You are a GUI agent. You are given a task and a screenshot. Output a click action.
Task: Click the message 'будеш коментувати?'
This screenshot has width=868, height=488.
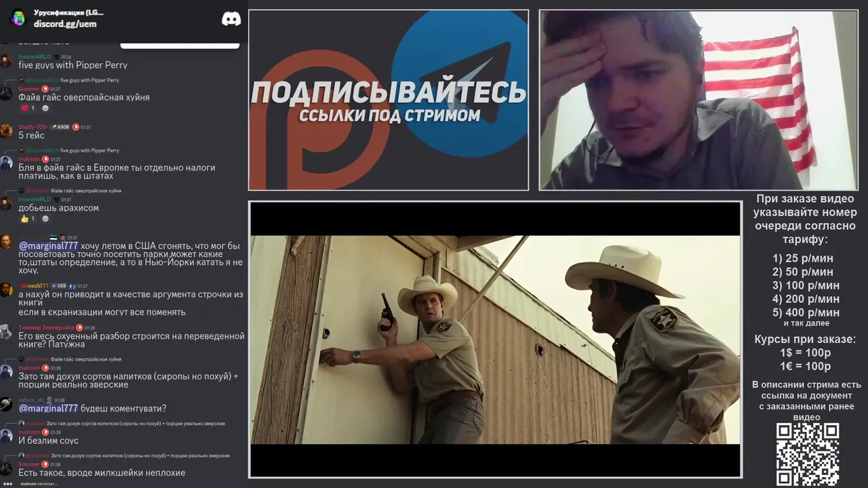(x=123, y=408)
